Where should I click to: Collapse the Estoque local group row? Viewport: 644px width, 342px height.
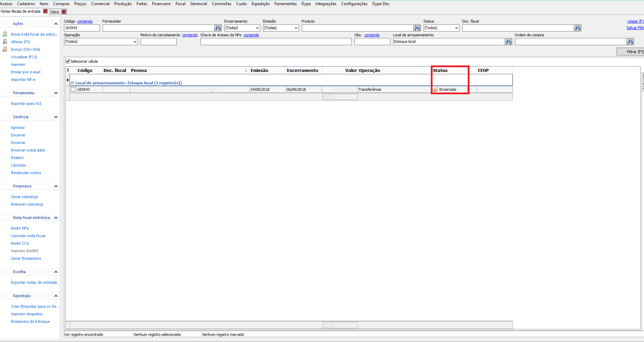pyautogui.click(x=73, y=83)
